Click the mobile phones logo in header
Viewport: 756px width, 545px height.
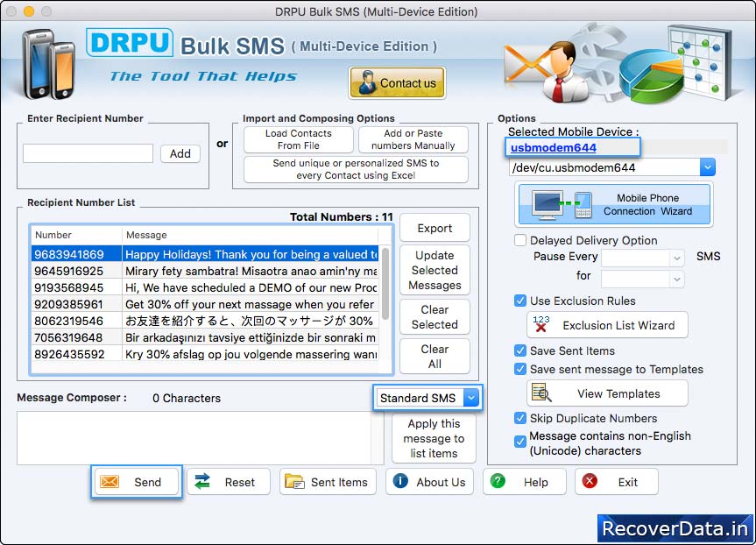coord(47,64)
